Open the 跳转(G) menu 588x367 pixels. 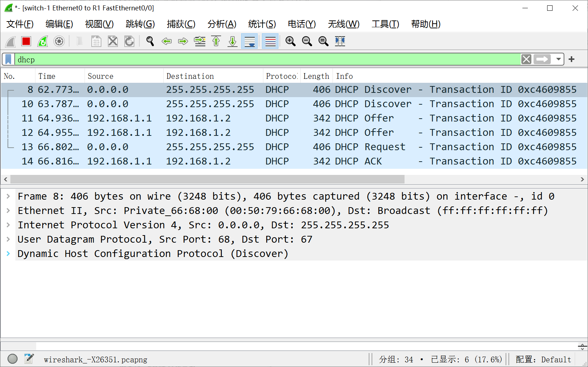(x=140, y=24)
